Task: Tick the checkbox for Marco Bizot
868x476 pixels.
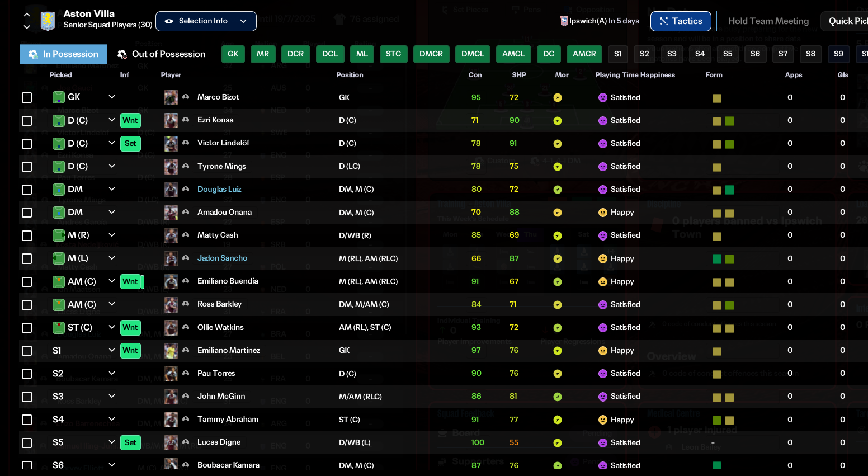Action: (27, 98)
